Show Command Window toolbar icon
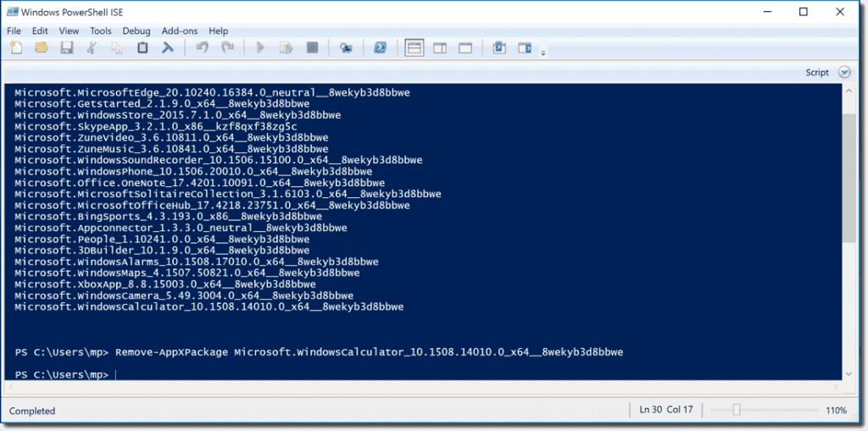This screenshot has width=868, height=431. pos(499,48)
